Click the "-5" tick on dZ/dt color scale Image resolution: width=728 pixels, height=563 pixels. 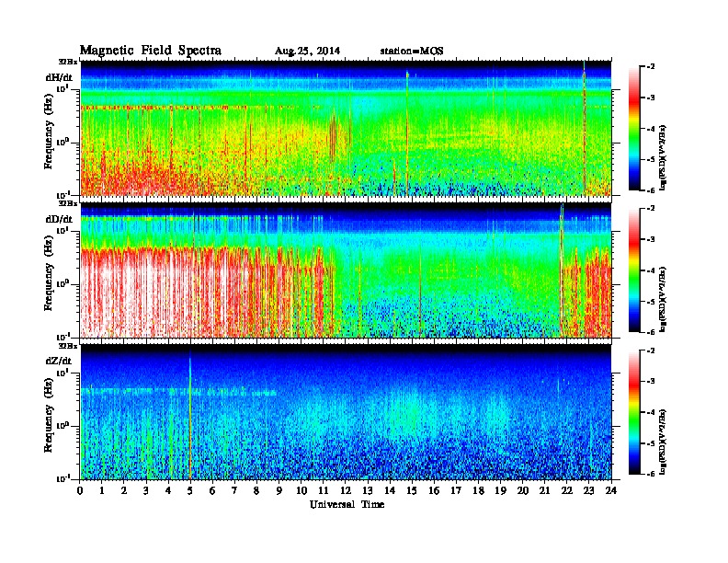(651, 443)
